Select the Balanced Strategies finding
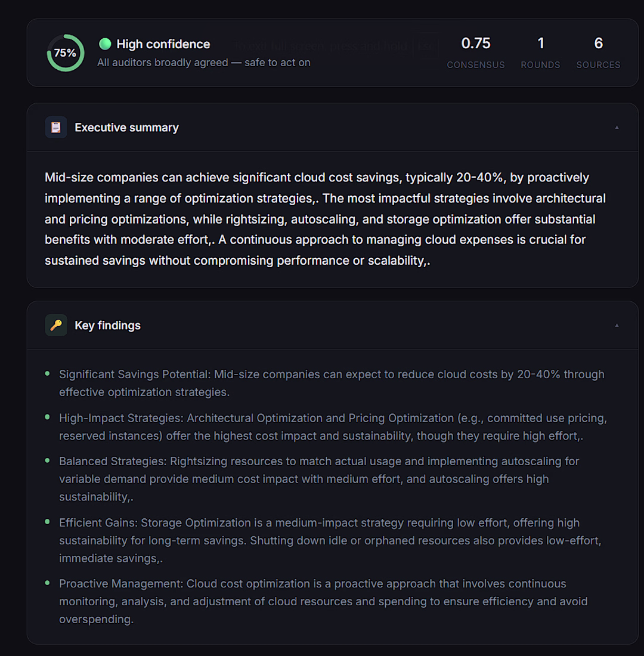644x656 pixels. click(x=319, y=479)
